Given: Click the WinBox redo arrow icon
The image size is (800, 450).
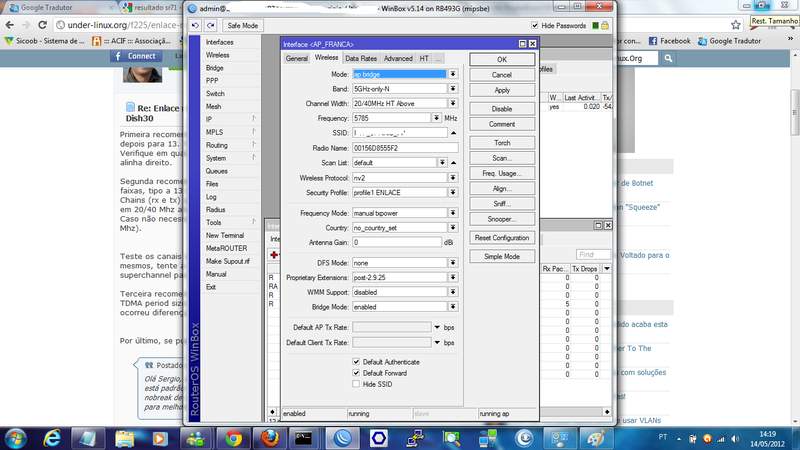Looking at the screenshot, I should click(210, 25).
